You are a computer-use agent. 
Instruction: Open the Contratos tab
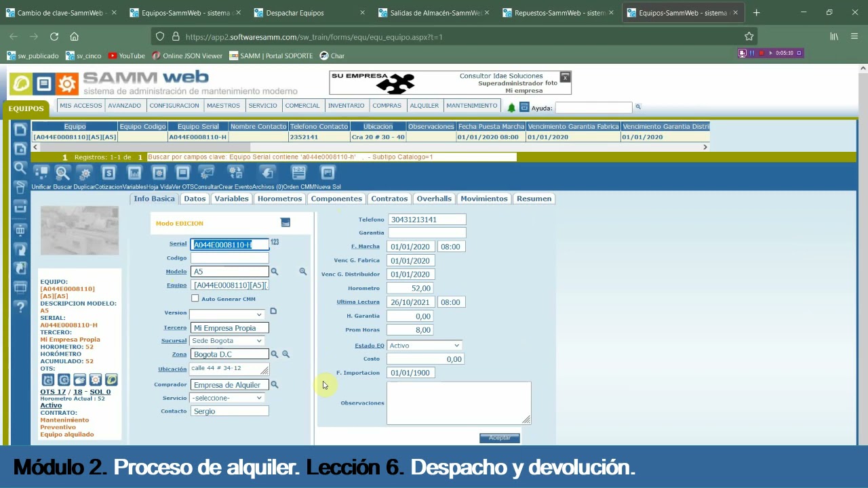[389, 199]
